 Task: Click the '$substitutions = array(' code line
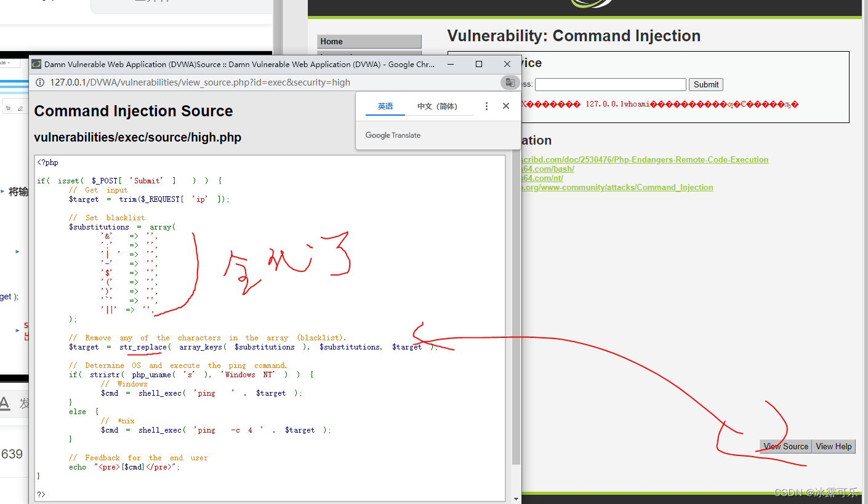pos(122,227)
